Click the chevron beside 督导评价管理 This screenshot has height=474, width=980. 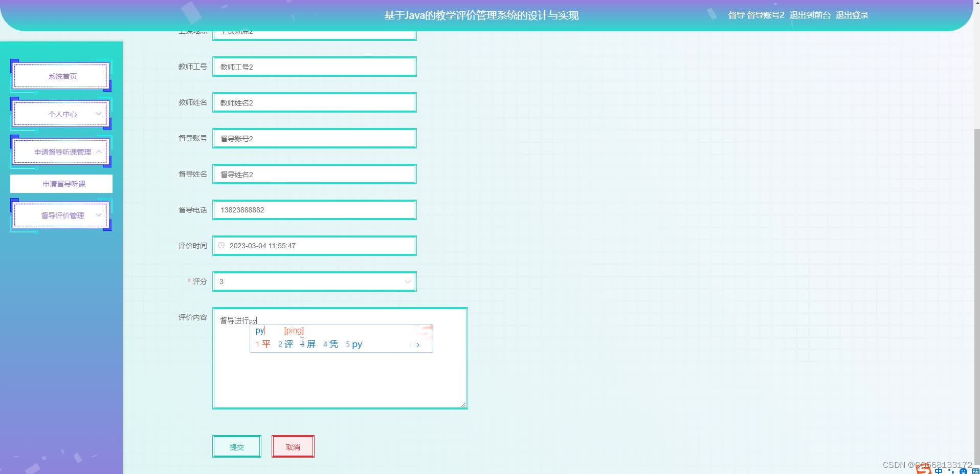(x=98, y=215)
